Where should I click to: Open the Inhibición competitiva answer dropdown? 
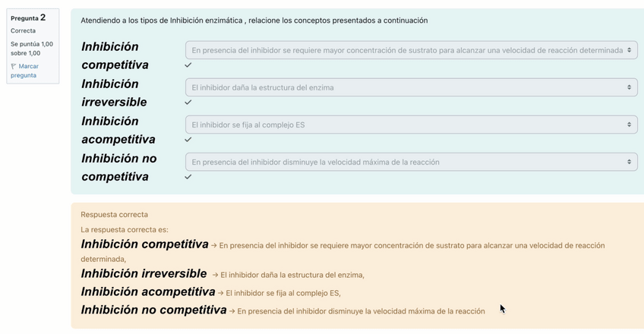click(411, 50)
